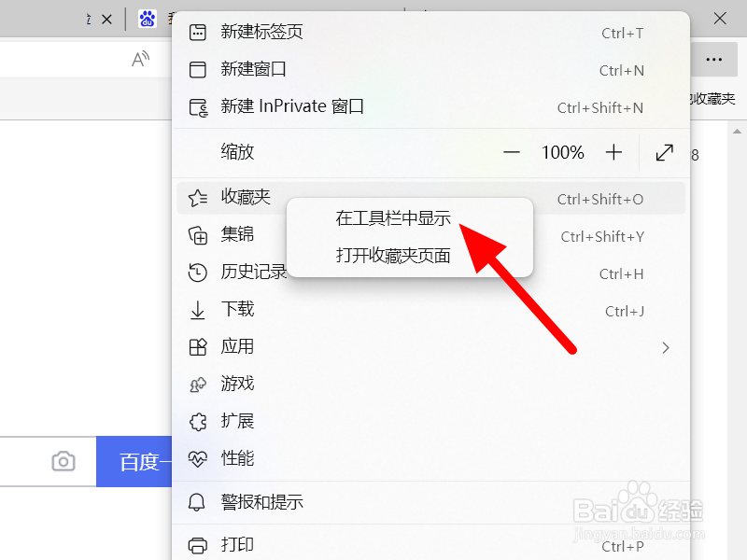Zoom out with the minus button
Viewport: 747px width, 560px height.
point(512,152)
